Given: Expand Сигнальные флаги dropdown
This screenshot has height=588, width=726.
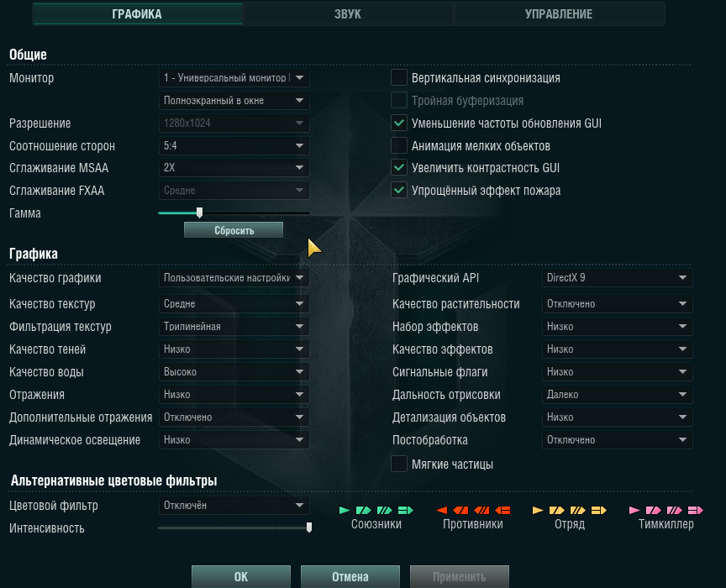Looking at the screenshot, I should click(x=618, y=372).
